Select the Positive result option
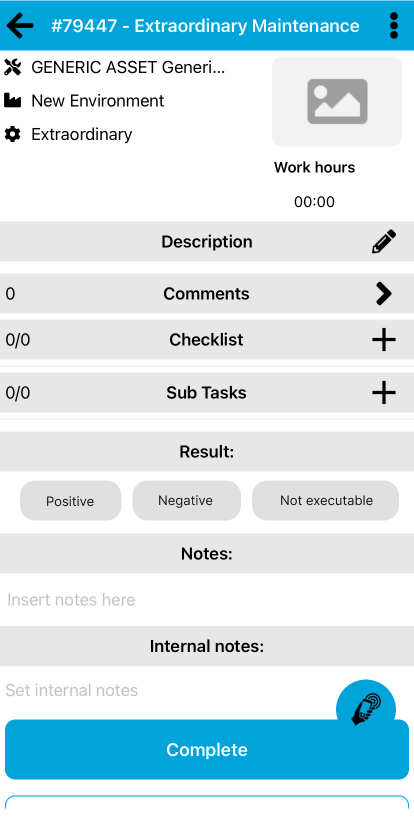Screen dimensions: 414x824 70,501
